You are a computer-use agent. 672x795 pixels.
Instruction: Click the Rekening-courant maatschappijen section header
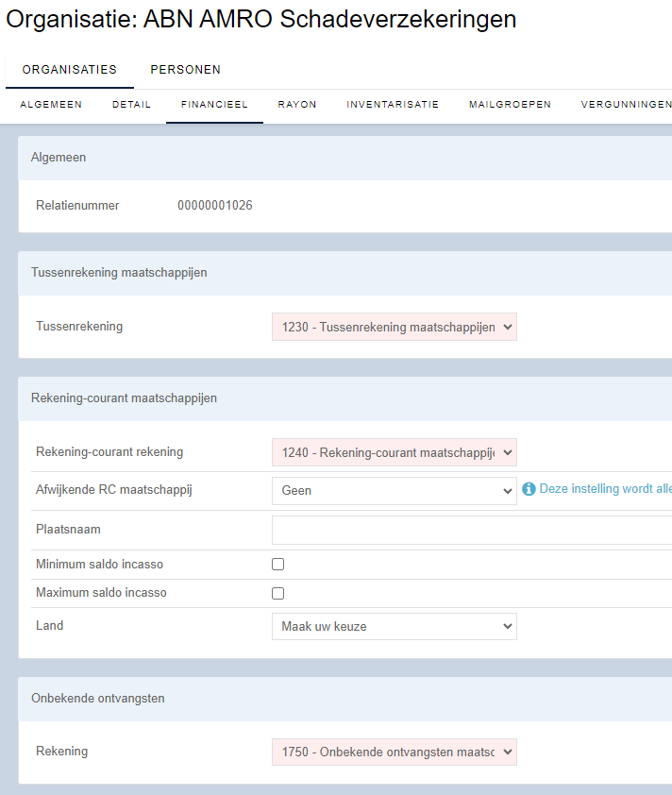(345, 398)
